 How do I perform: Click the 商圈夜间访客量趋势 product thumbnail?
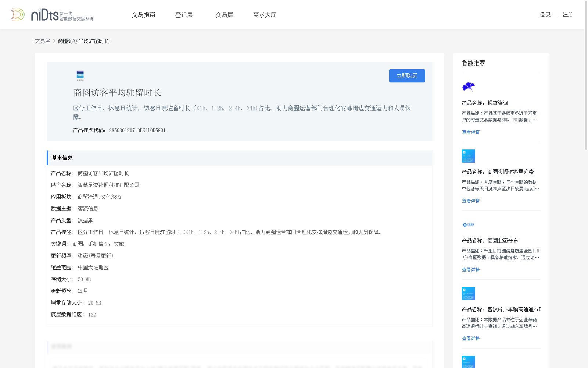[x=469, y=156]
